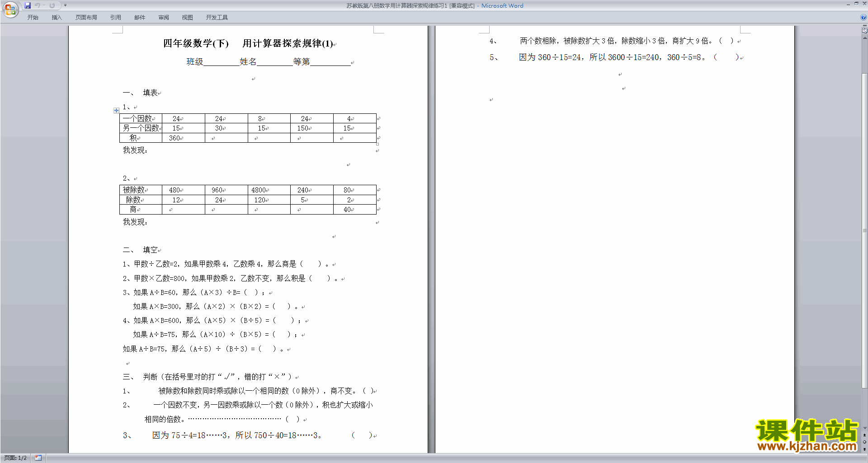Viewport: 868px width, 463px height.
Task: Switch to the 引用 tab
Action: click(x=116, y=18)
